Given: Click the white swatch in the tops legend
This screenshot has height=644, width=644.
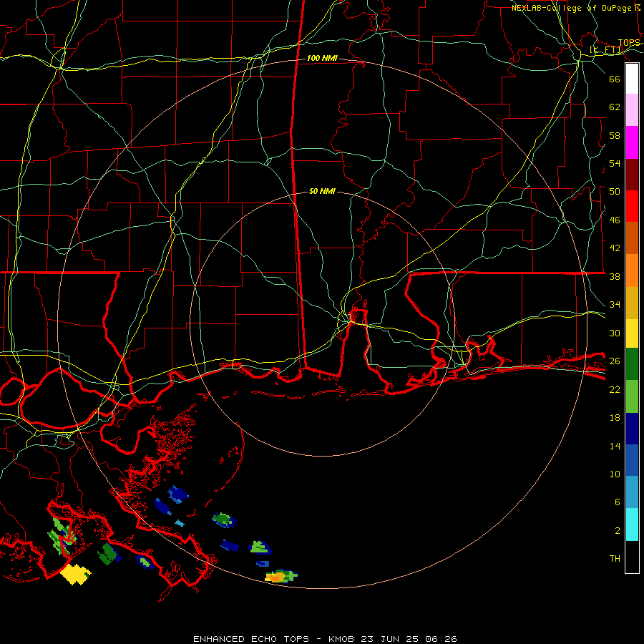Looking at the screenshot, I should pos(632,79).
